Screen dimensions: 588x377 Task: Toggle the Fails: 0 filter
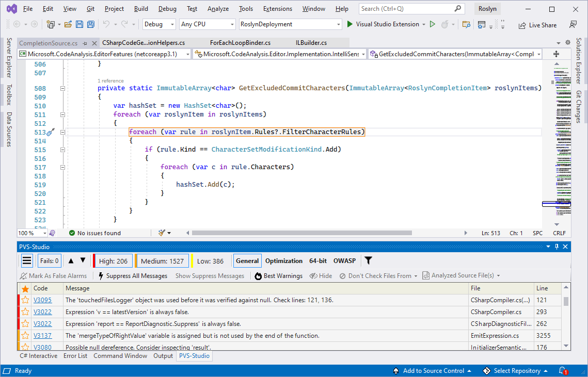click(50, 261)
